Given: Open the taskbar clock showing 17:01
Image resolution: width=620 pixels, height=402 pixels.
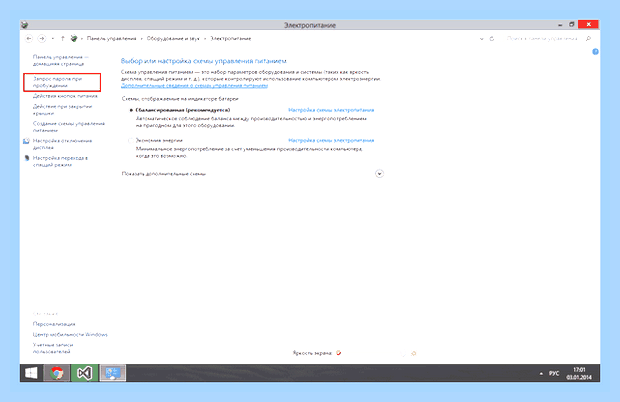Looking at the screenshot, I should [579, 373].
